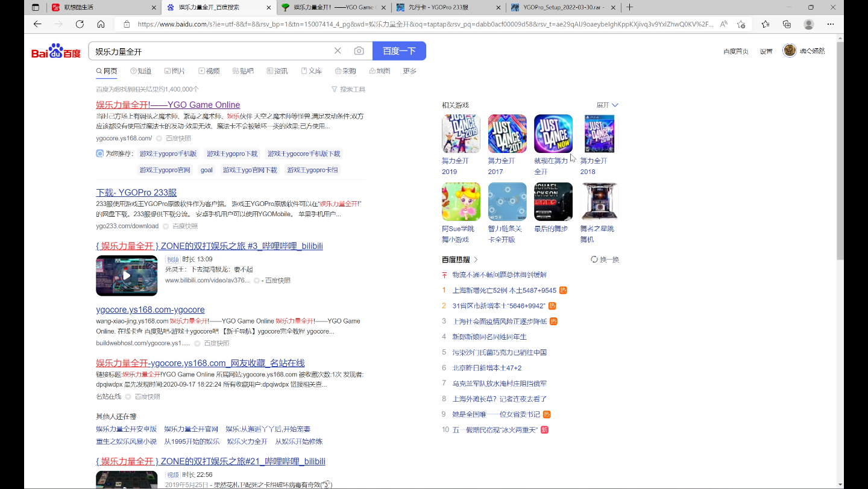Image resolution: width=868 pixels, height=489 pixels.
Task: Select the 视频 search category
Action: [x=209, y=71]
